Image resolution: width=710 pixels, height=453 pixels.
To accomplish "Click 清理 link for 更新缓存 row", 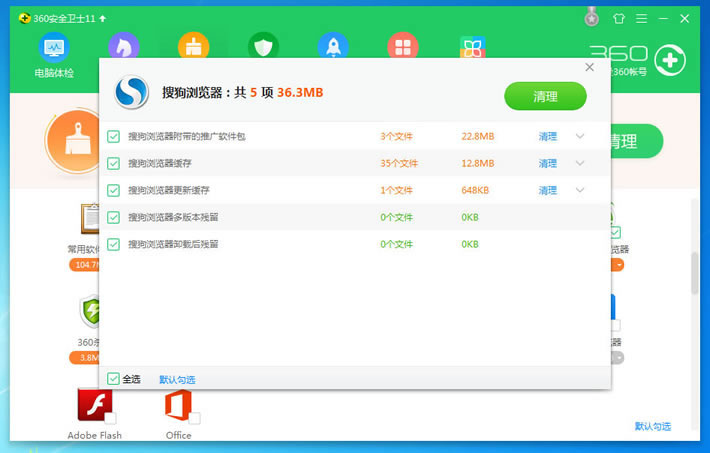I will coord(547,190).
